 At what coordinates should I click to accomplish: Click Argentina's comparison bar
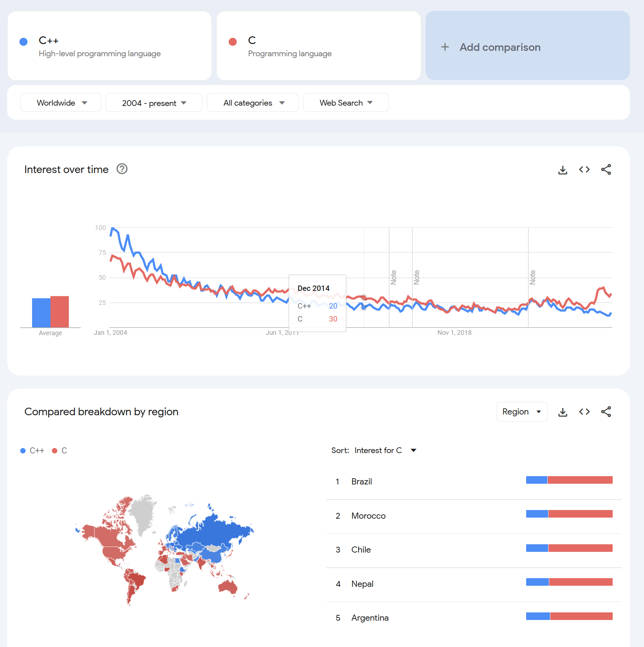pos(569,616)
